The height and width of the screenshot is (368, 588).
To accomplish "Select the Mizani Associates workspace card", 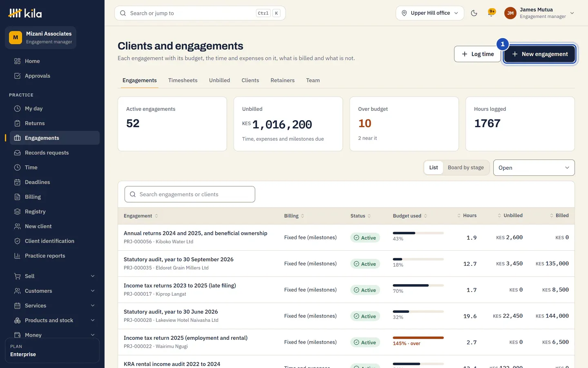I will click(41, 38).
